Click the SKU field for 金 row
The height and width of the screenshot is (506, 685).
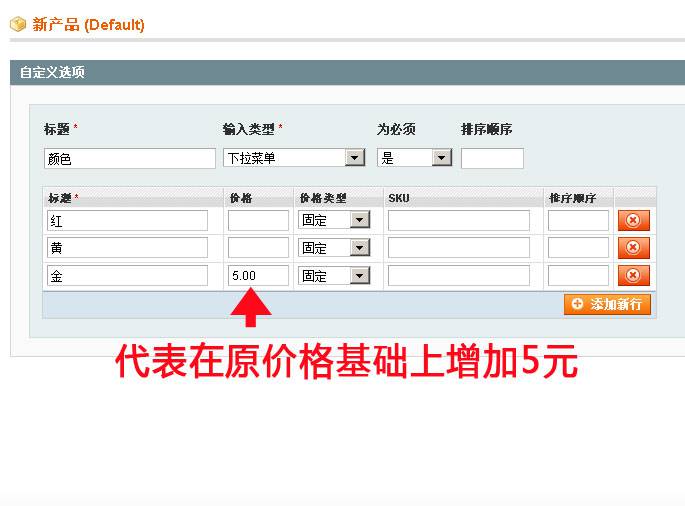459,276
